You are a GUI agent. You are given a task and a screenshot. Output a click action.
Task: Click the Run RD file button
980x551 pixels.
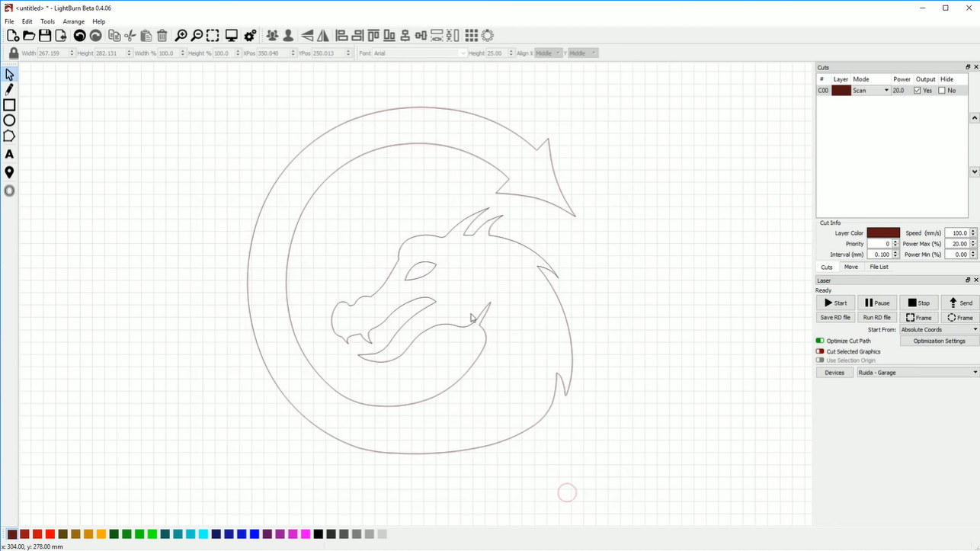pyautogui.click(x=877, y=318)
